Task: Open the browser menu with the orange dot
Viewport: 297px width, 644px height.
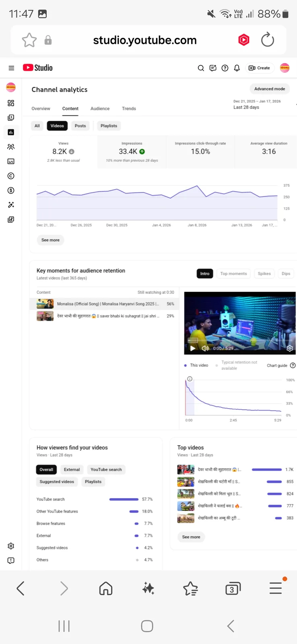Action: 276,588
